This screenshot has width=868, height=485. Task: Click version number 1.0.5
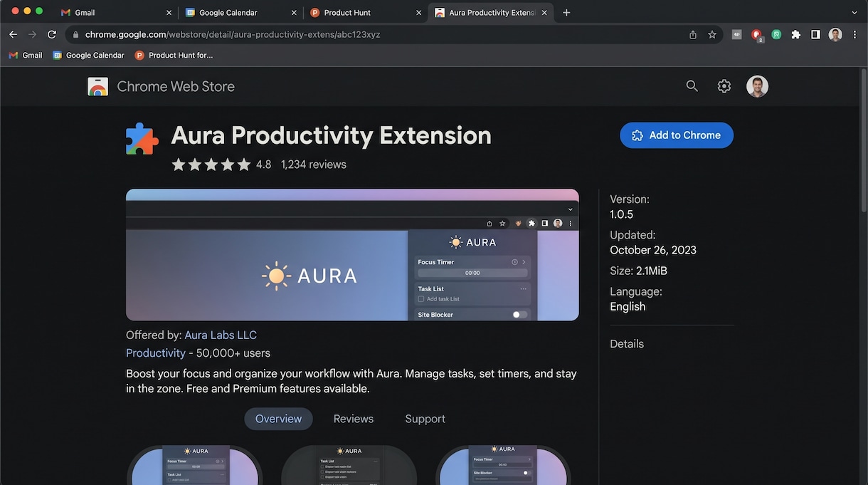pos(621,214)
